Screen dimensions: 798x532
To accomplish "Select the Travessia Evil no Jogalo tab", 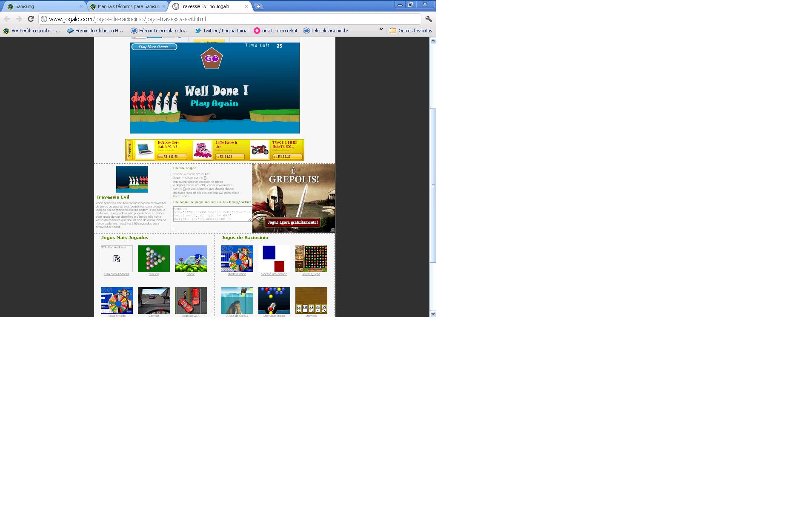I will [x=210, y=6].
